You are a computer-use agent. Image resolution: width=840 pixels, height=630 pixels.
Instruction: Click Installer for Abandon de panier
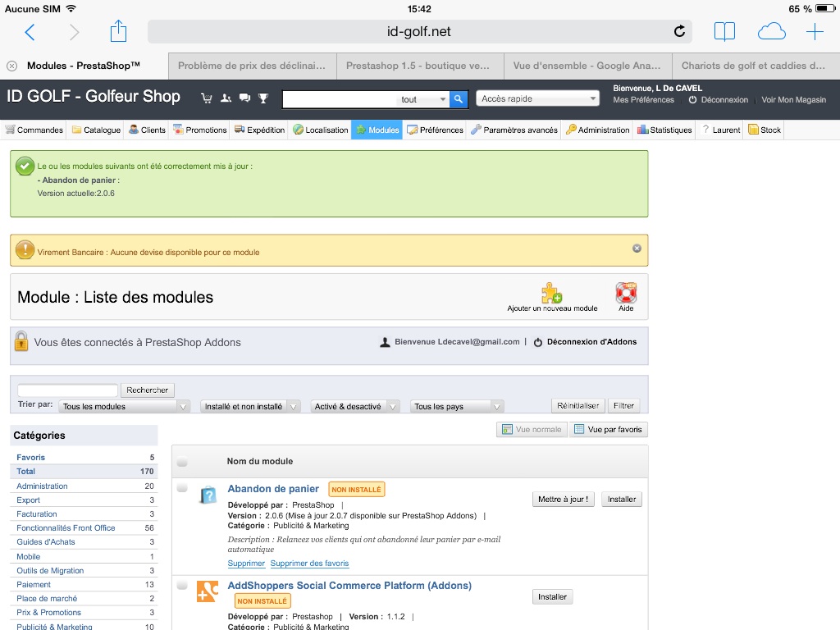point(622,500)
